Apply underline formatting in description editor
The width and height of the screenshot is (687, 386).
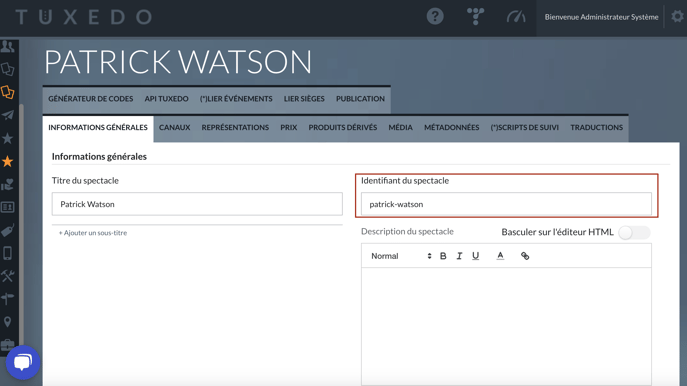tap(475, 256)
